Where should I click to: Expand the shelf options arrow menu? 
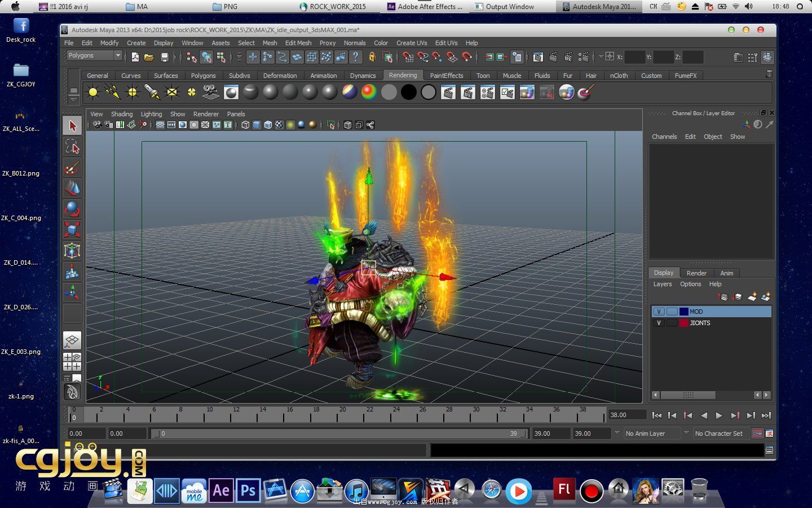(73, 99)
